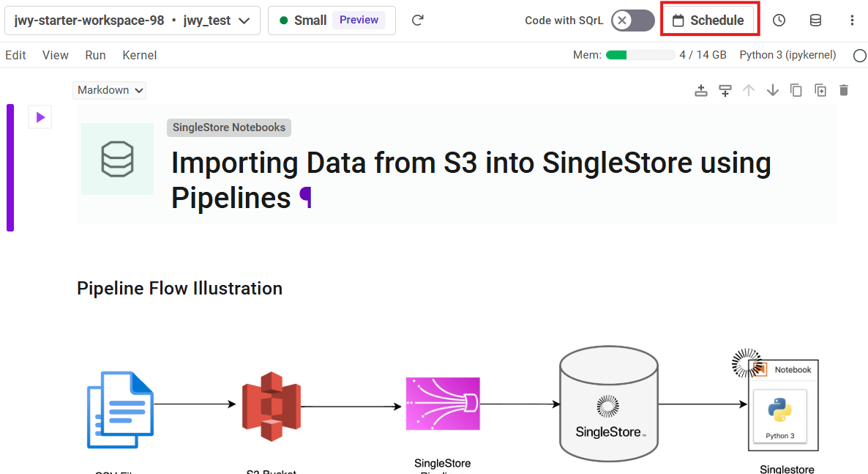Click the red S3 Bucket icon
The height and width of the screenshot is (474, 868).
pos(272,407)
